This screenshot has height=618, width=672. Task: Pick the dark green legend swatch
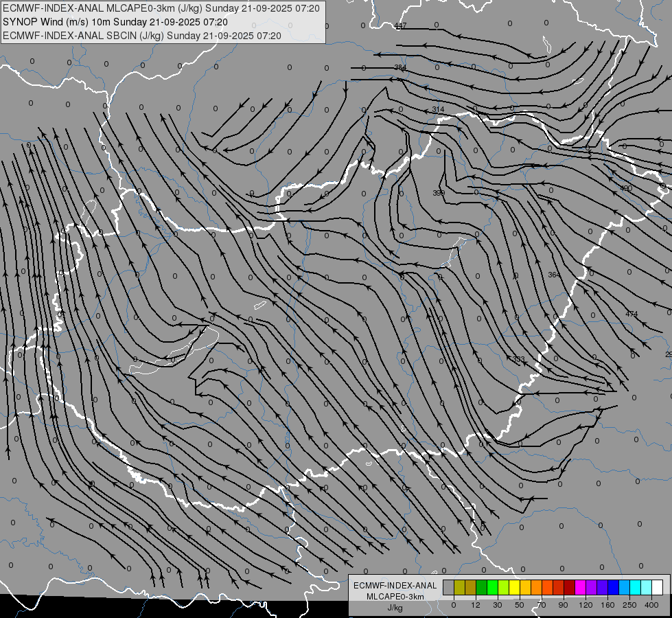(x=482, y=587)
